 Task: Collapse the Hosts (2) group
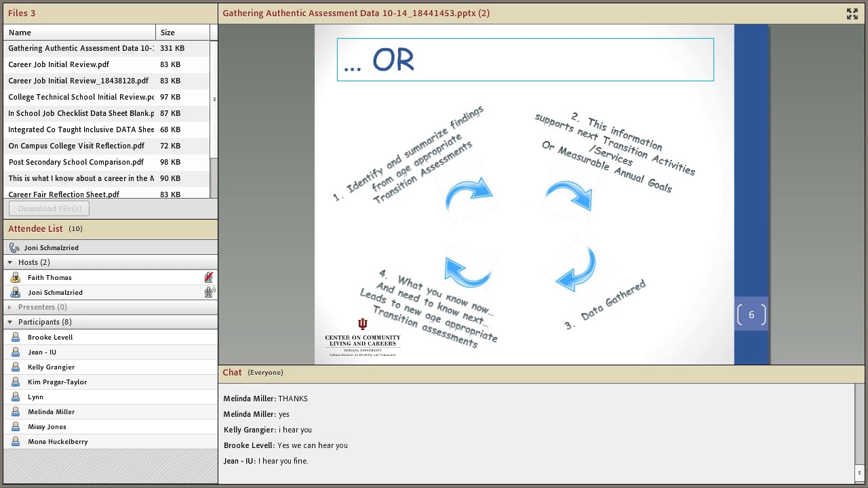[x=10, y=262]
